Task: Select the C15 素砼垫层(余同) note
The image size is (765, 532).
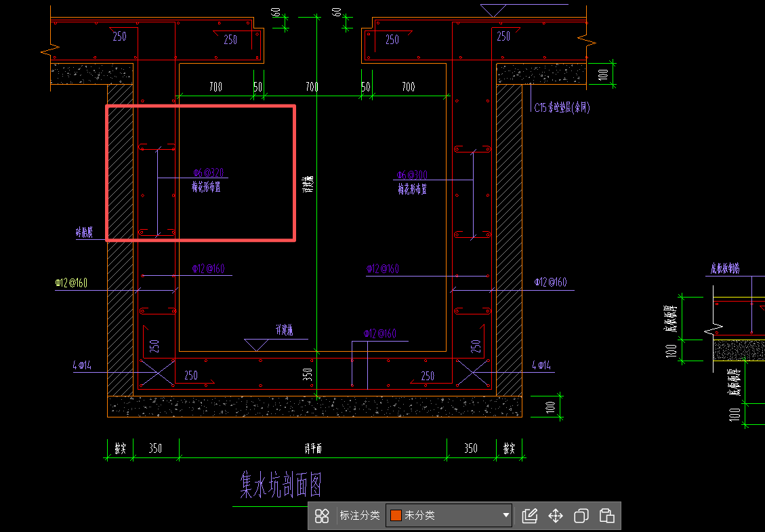Action: tap(562, 107)
